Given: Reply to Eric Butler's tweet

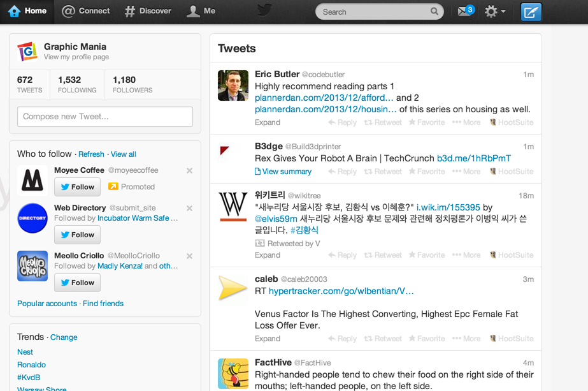Looking at the screenshot, I should (342, 122).
